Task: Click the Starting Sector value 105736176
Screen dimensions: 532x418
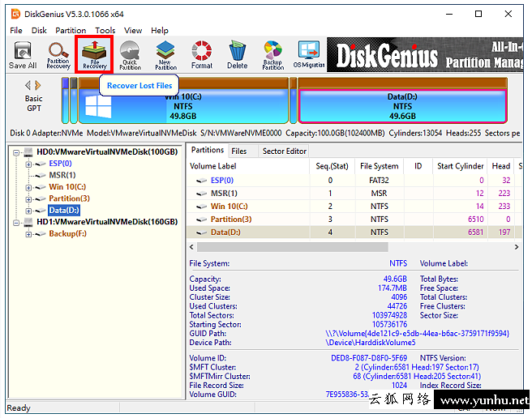Action: coord(389,324)
